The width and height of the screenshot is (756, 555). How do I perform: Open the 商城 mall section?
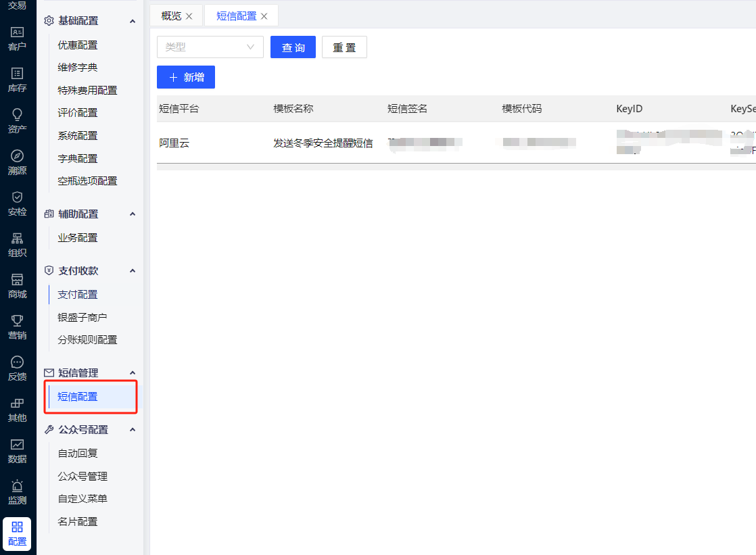click(18, 287)
